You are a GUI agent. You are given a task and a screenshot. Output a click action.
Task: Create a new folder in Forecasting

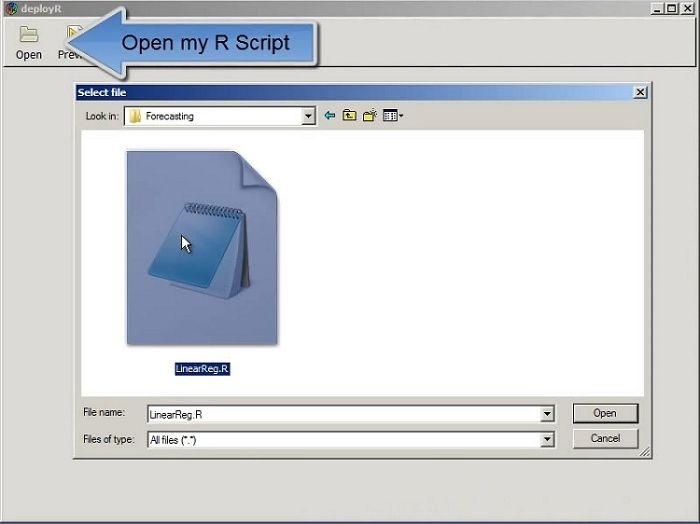click(369, 116)
